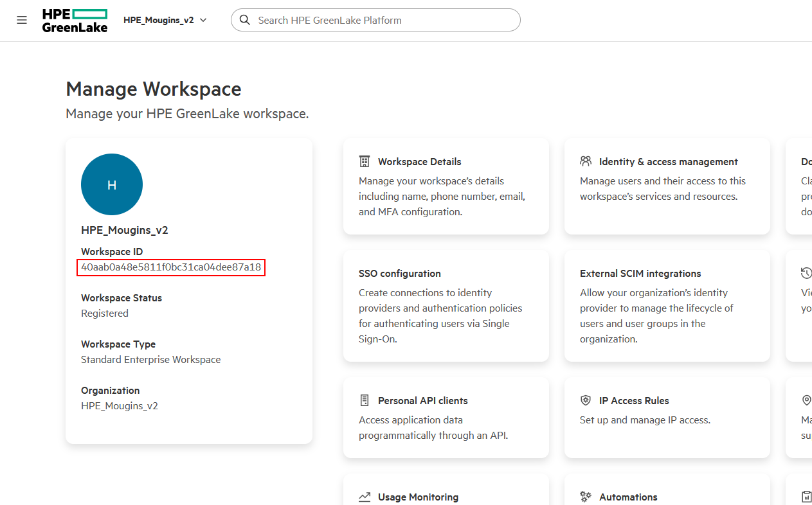The height and width of the screenshot is (505, 812).
Task: Open the IP Access Rules title
Action: pos(634,400)
